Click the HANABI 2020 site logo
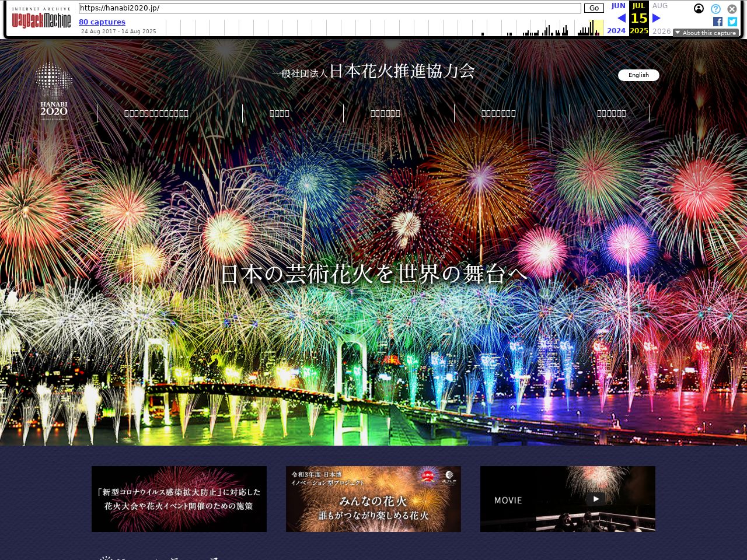This screenshot has height=560, width=747. point(54,90)
